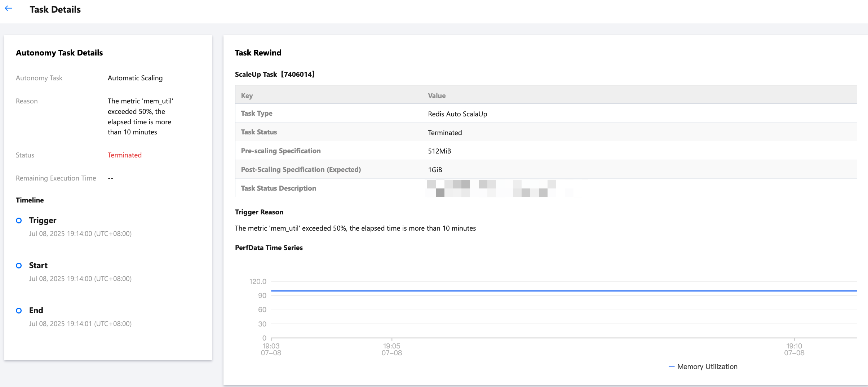The width and height of the screenshot is (868, 387).
Task: Click the 512MiB pre-scaling value
Action: pyautogui.click(x=439, y=151)
